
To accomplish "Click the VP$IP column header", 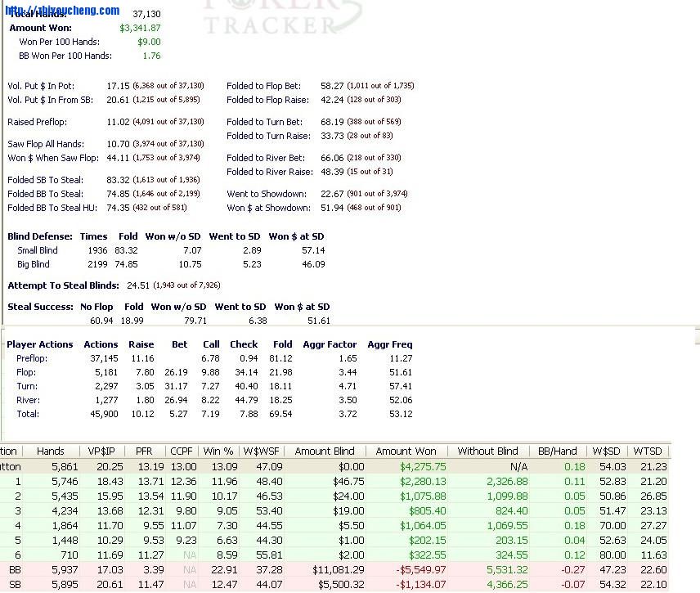I will click(x=102, y=451).
